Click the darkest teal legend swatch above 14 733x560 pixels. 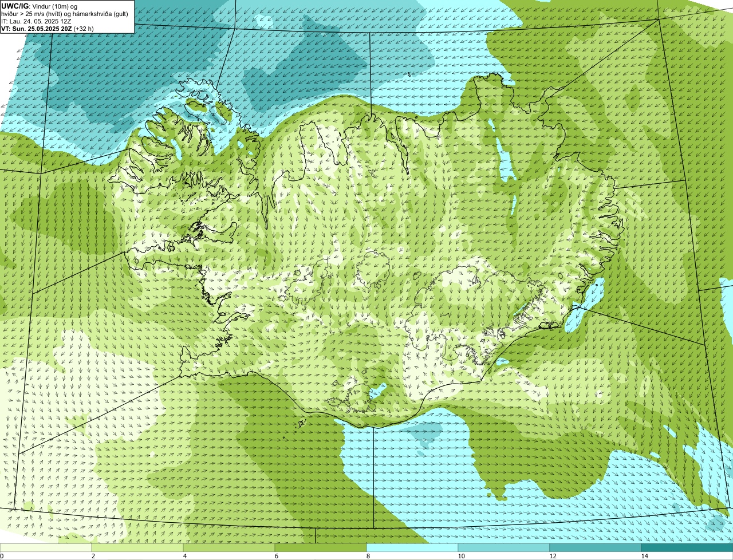[687, 547]
